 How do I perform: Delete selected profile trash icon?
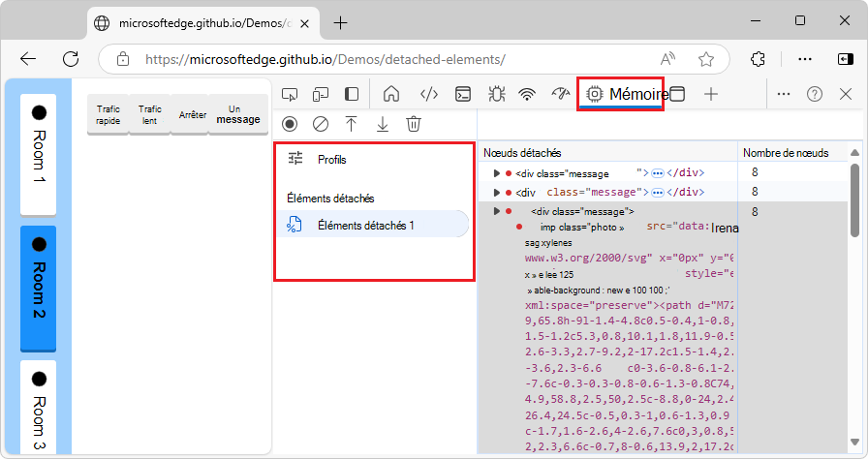414,124
